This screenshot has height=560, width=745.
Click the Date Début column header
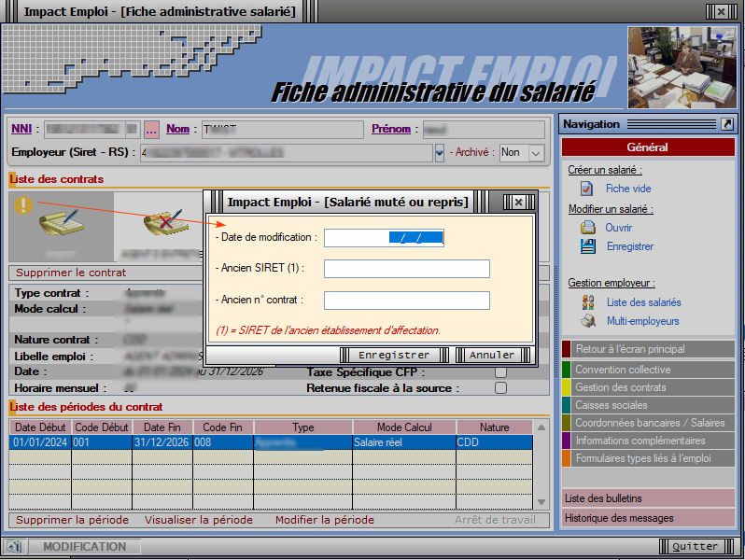point(40,427)
